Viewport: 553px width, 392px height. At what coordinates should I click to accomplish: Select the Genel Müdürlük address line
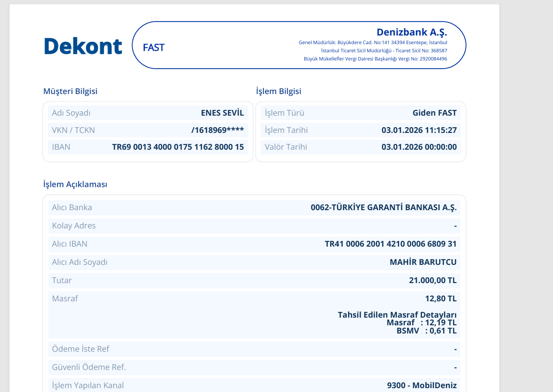tap(373, 42)
